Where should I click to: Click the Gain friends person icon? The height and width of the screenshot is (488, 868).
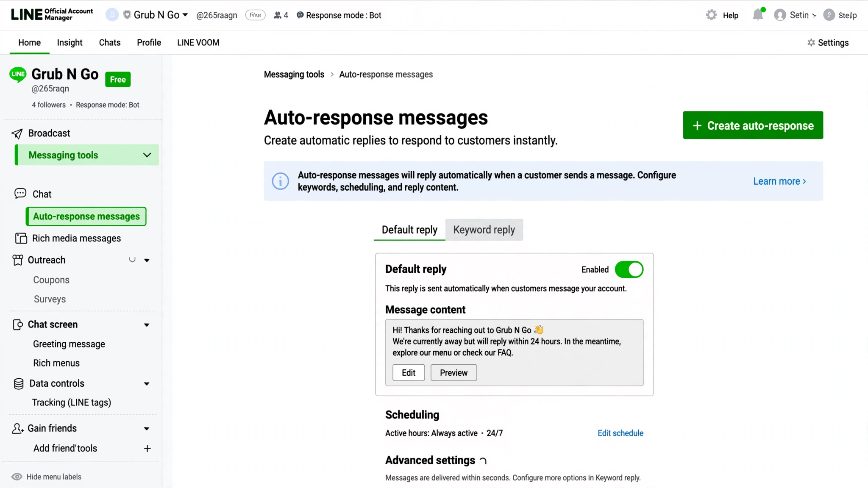(17, 429)
